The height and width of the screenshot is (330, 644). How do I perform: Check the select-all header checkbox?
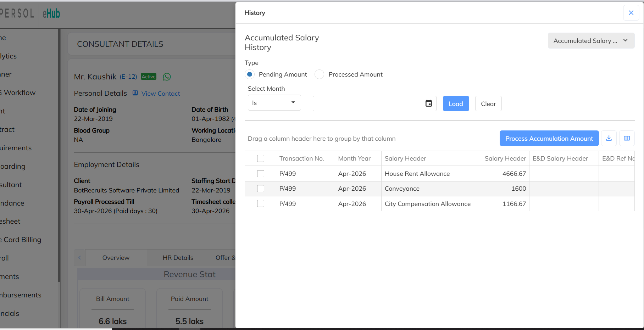point(261,158)
